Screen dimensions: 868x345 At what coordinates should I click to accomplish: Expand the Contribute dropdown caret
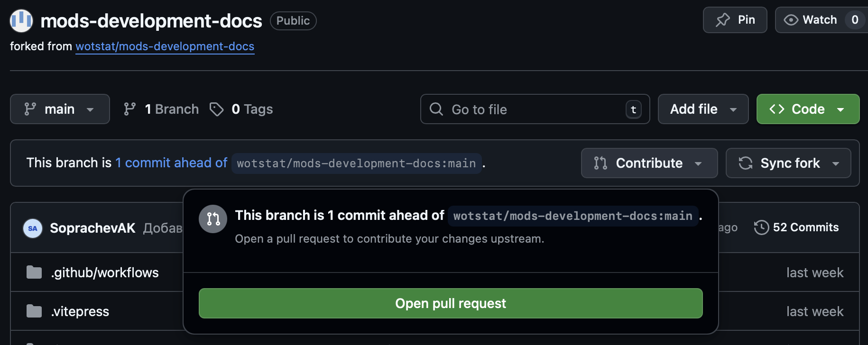point(698,163)
